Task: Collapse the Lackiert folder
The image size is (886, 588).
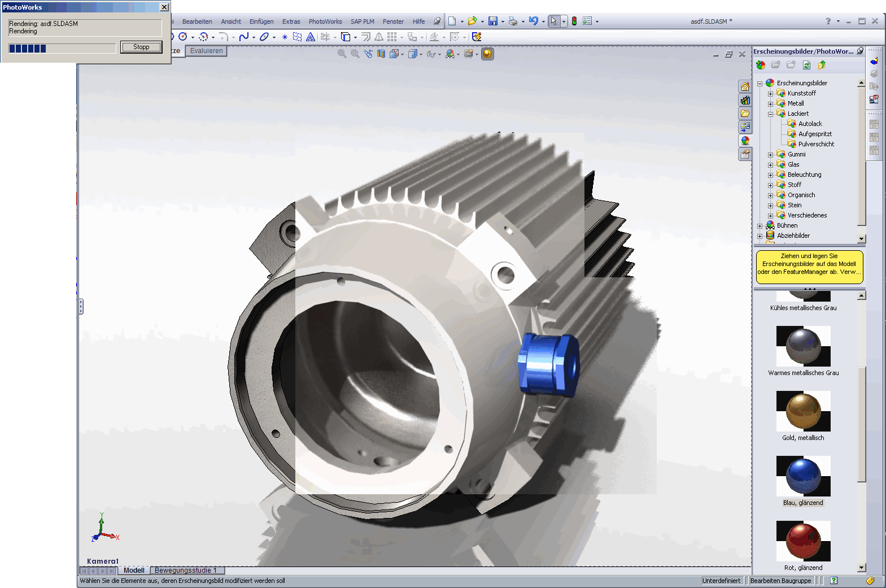Action: 770,114
